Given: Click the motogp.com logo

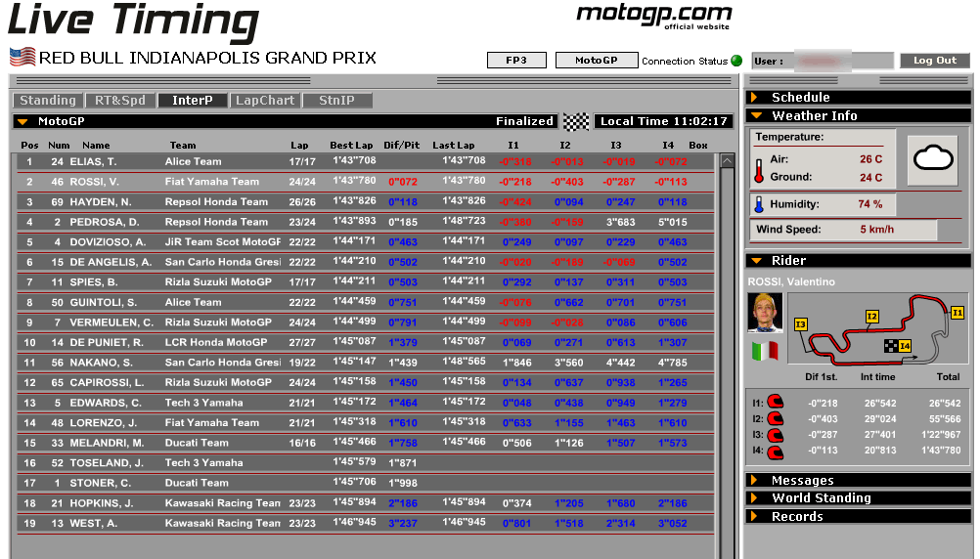Looking at the screenshot, I should pyautogui.click(x=653, y=15).
